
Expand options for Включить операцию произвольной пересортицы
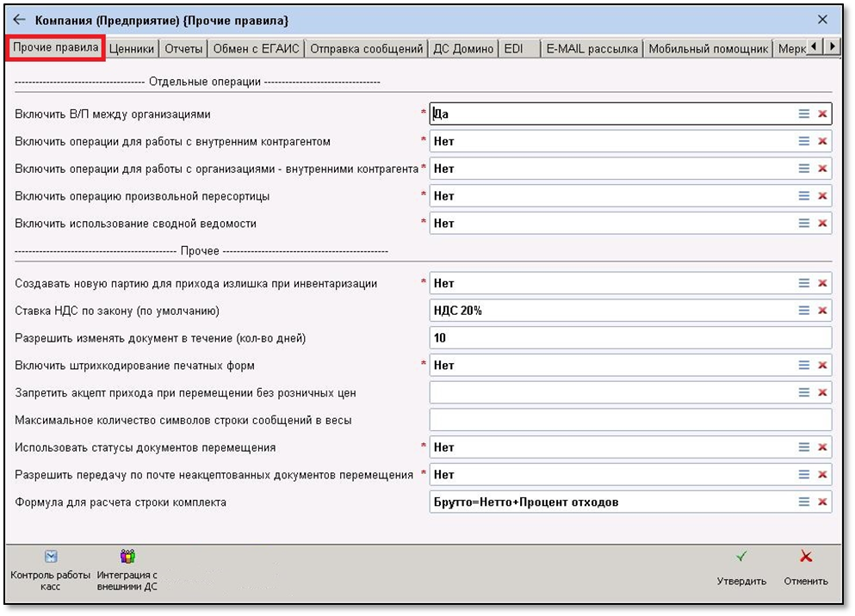pos(803,196)
